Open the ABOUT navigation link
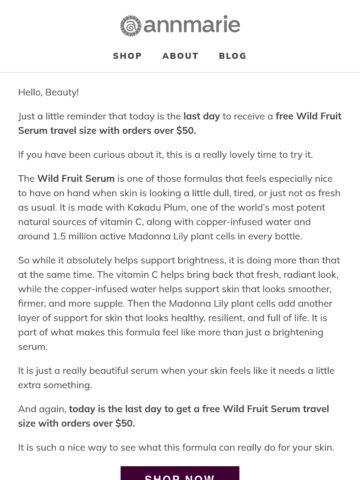The height and width of the screenshot is (480, 360). pos(180,56)
